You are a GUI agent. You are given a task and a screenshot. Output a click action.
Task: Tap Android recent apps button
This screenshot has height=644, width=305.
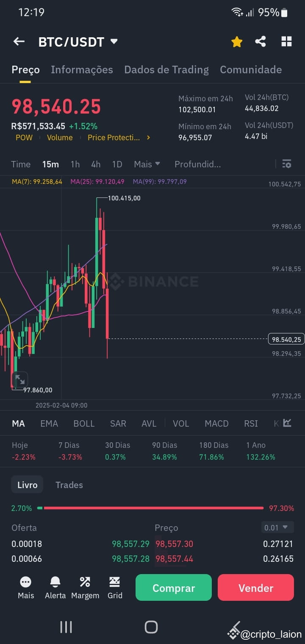66,627
